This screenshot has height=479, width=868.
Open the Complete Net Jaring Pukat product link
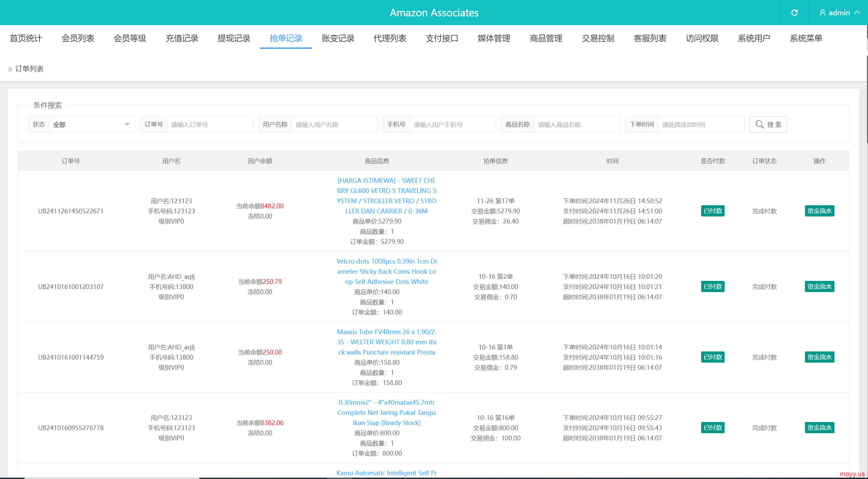coord(387,413)
